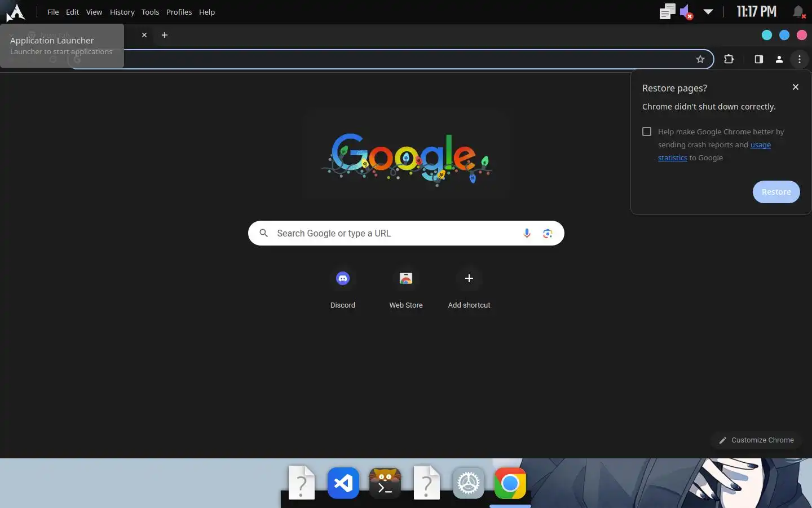
Task: Open System Settings gear in dock
Action: click(469, 483)
